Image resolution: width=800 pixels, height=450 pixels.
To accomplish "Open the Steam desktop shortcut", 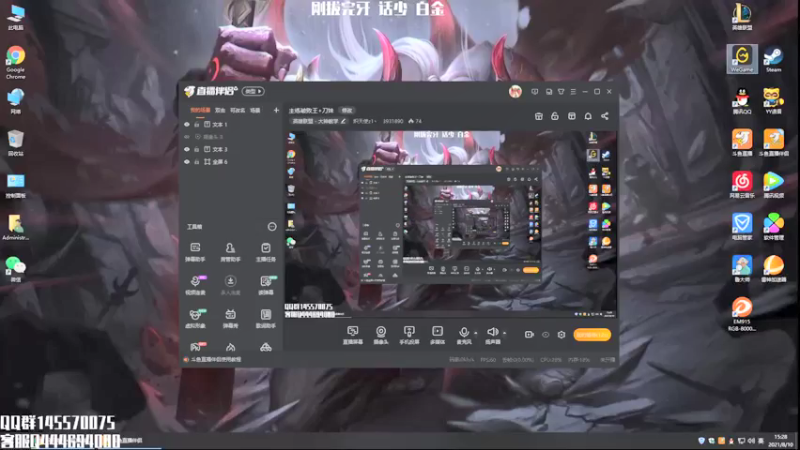I will click(773, 59).
